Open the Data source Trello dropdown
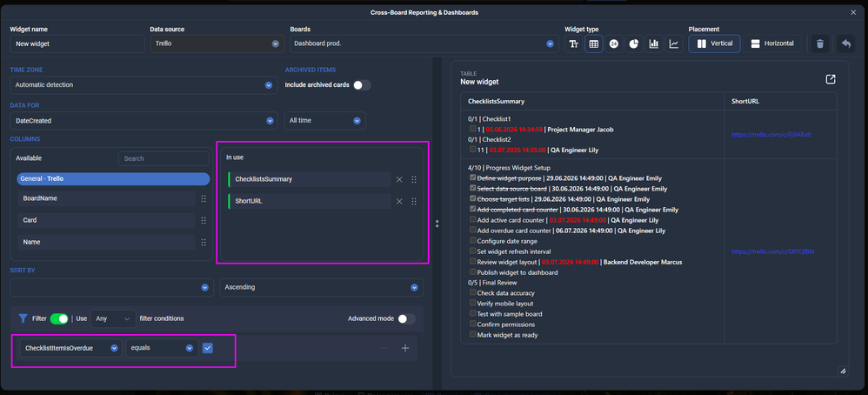This screenshot has height=395, width=868. pos(216,44)
